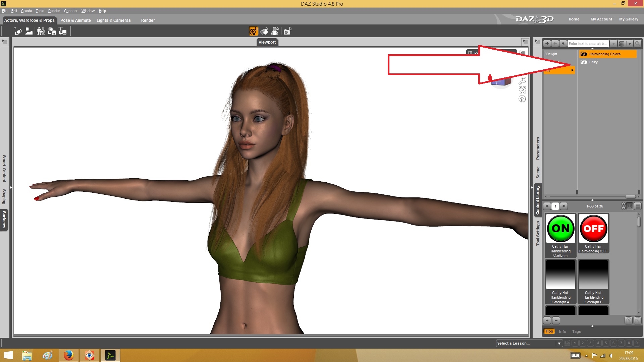
Task: Click the content library search text field
Action: tap(588, 44)
